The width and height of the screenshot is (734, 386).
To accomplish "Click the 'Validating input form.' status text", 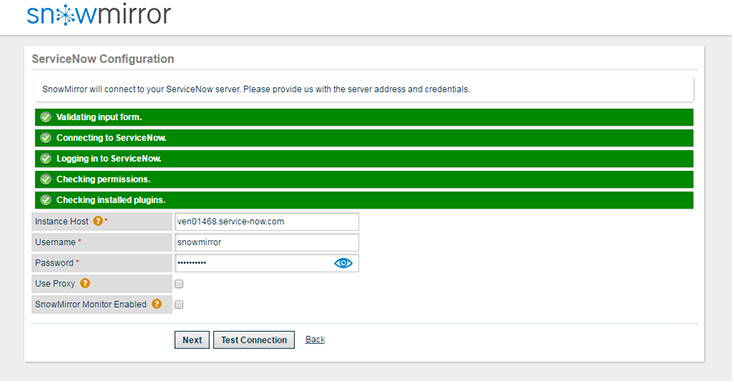I will pyautogui.click(x=99, y=117).
